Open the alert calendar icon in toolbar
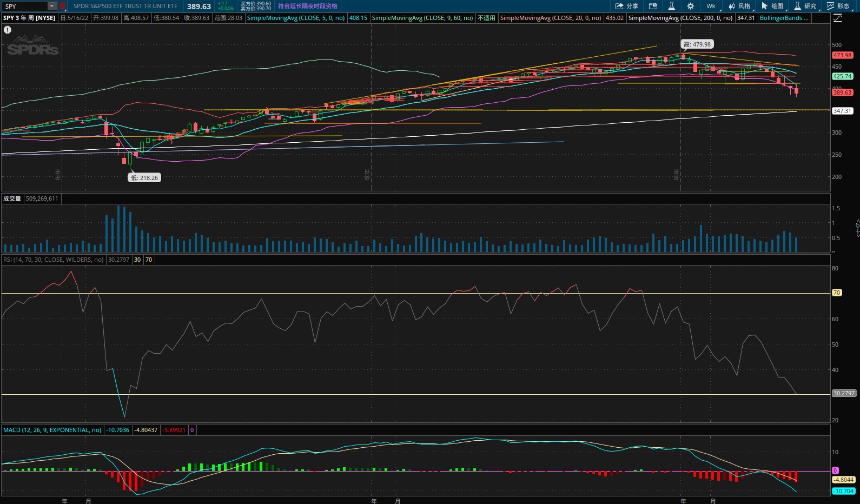The width and height of the screenshot is (860, 504). (653, 6)
